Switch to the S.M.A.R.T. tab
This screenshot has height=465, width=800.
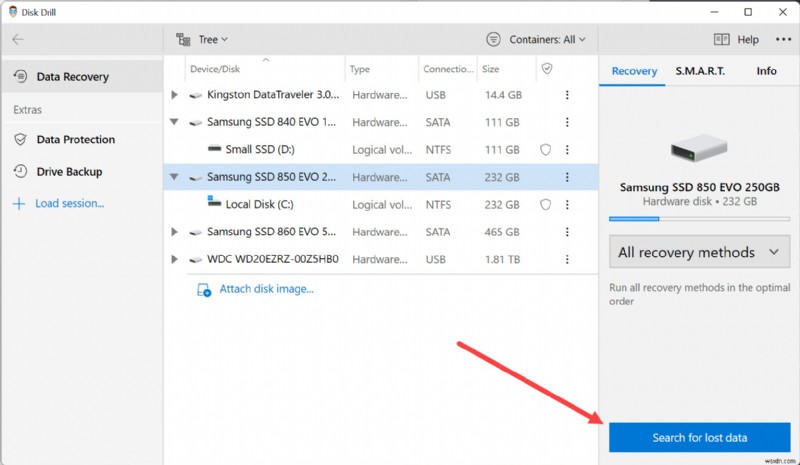tap(700, 71)
